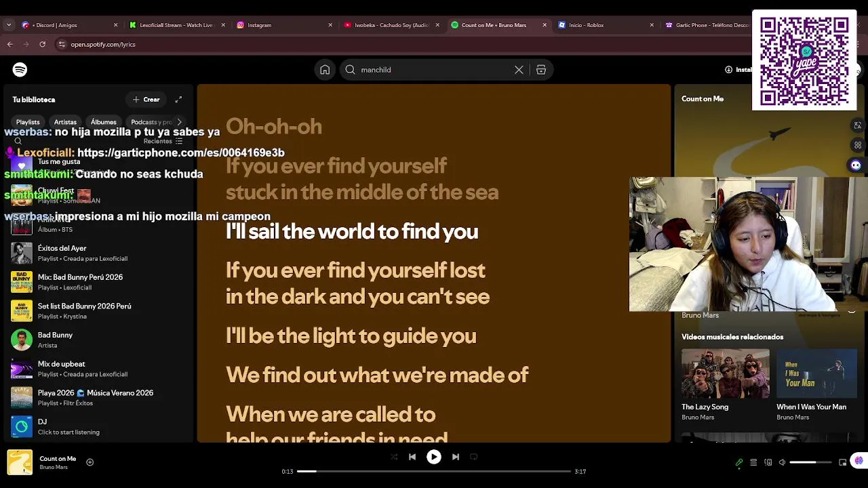868x488 pixels.
Task: Click DJ icon thumbnail in library
Action: click(22, 426)
